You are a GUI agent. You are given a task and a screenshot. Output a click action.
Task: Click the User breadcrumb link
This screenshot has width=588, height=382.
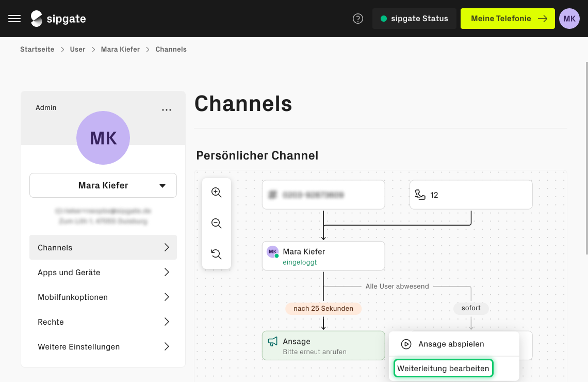click(x=78, y=50)
